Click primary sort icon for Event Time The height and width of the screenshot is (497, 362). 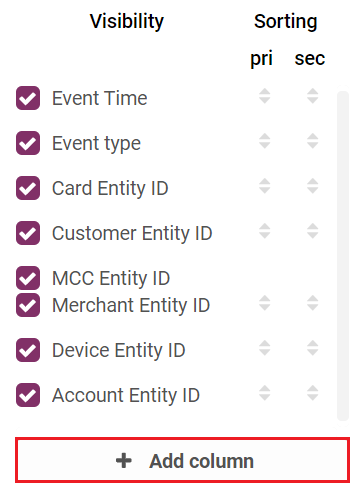(x=265, y=96)
